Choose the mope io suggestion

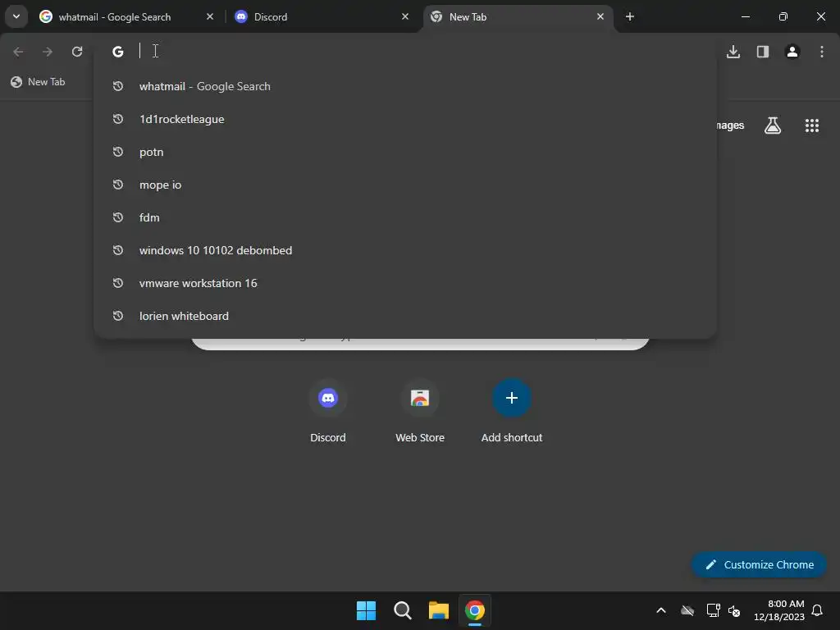point(405,185)
